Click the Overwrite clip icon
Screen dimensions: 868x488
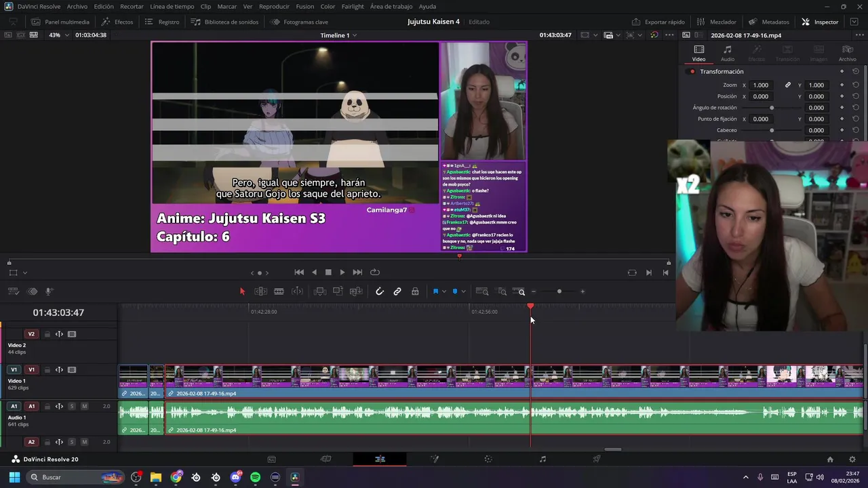click(x=338, y=291)
